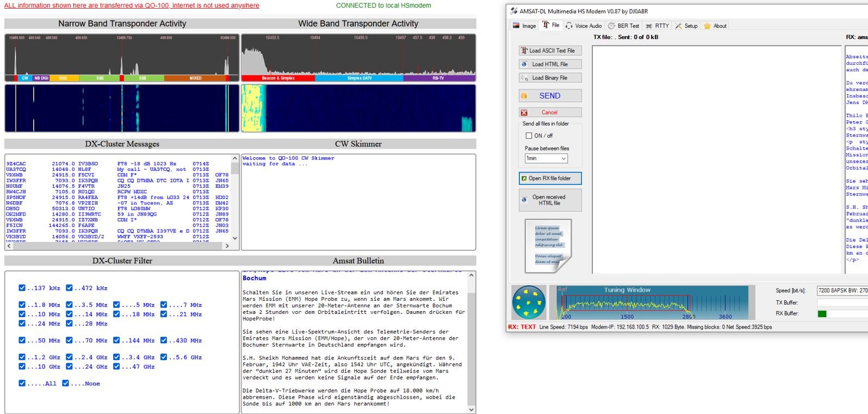Click the red Cancel button
This screenshot has width=868, height=414.
click(x=550, y=112)
